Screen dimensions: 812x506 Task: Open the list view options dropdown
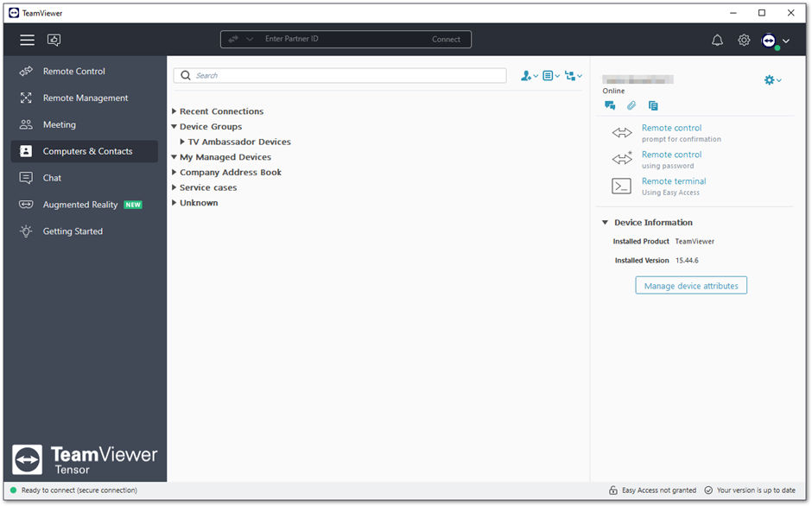[551, 76]
